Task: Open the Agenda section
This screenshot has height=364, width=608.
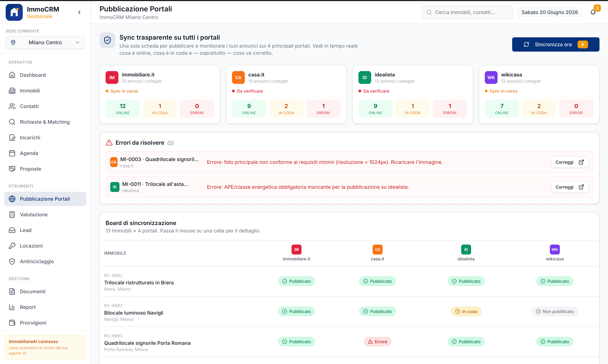Action: (45, 153)
